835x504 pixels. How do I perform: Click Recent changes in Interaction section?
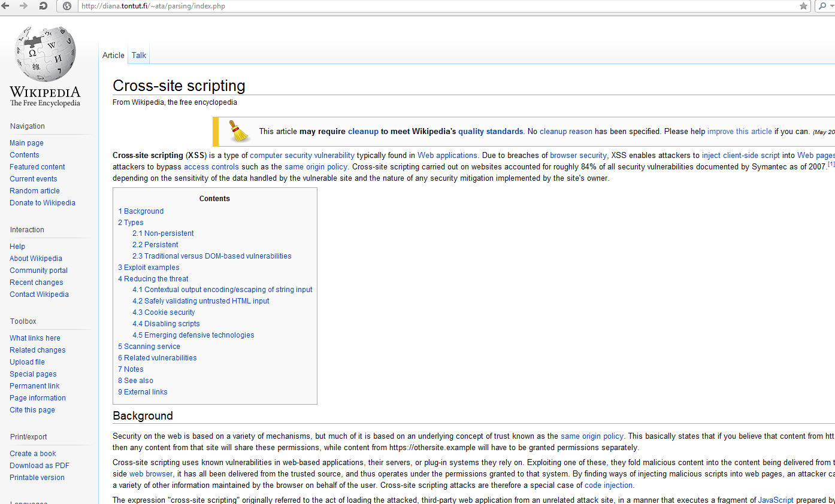[37, 283]
